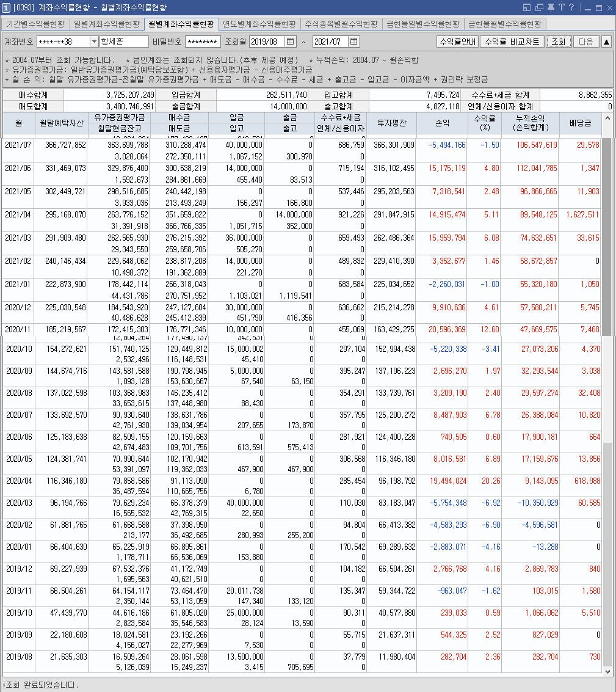Click the 손익 column header
Viewport: 616px width, 692px height.
[x=442, y=123]
